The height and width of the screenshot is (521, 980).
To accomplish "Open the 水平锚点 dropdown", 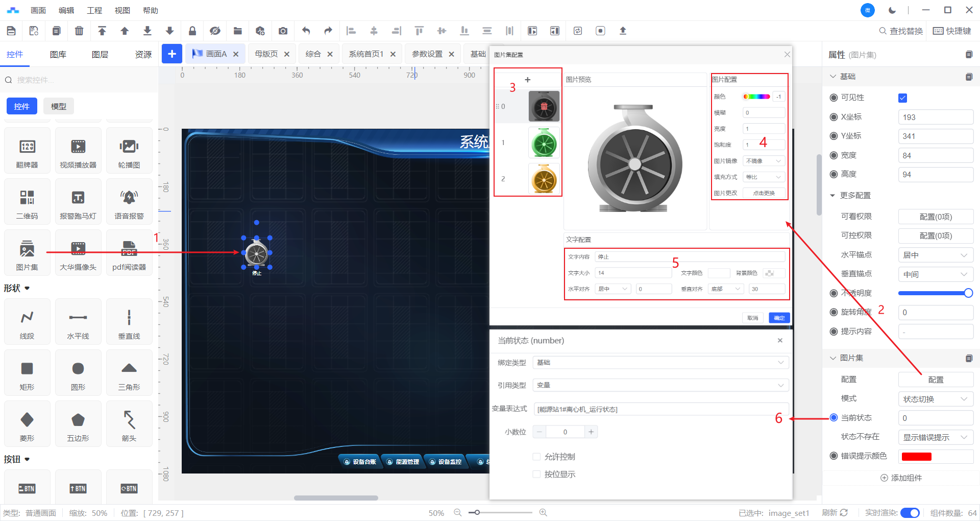I will coord(935,255).
